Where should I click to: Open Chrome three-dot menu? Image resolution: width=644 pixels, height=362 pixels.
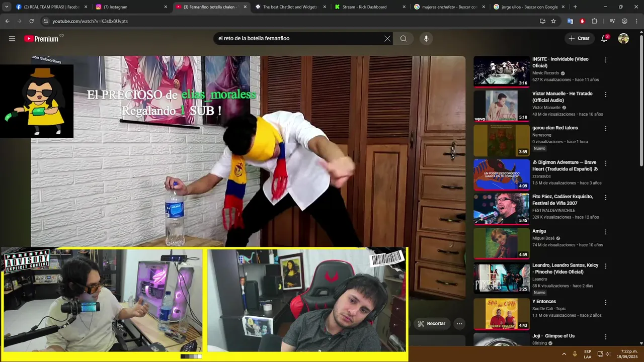pyautogui.click(x=636, y=21)
